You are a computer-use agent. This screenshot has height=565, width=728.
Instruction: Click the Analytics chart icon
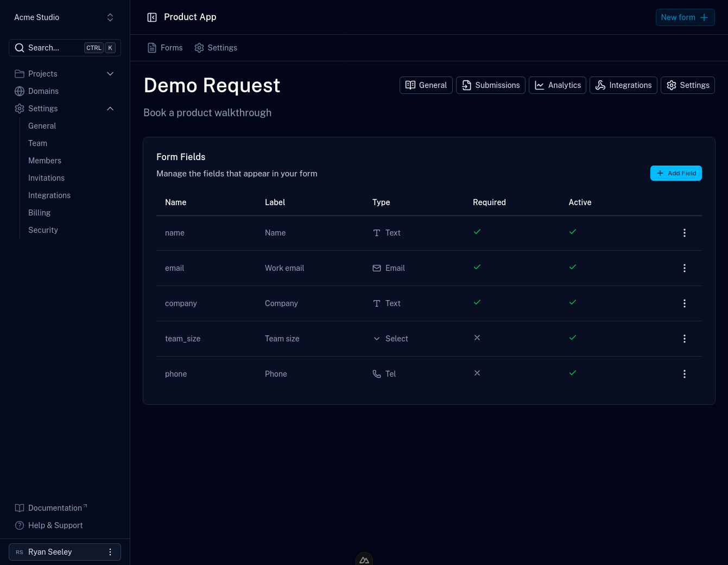tap(540, 85)
